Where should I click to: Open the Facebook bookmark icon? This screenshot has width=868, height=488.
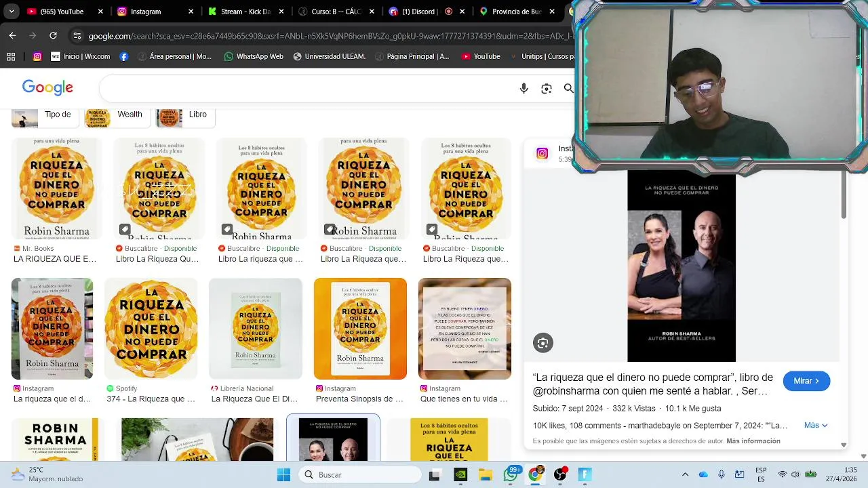[123, 57]
